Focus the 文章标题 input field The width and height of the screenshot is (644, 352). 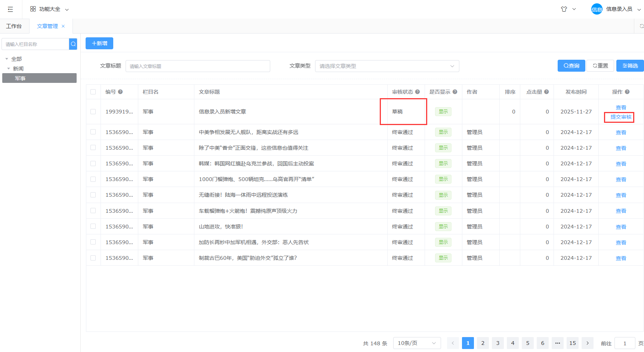(198, 66)
